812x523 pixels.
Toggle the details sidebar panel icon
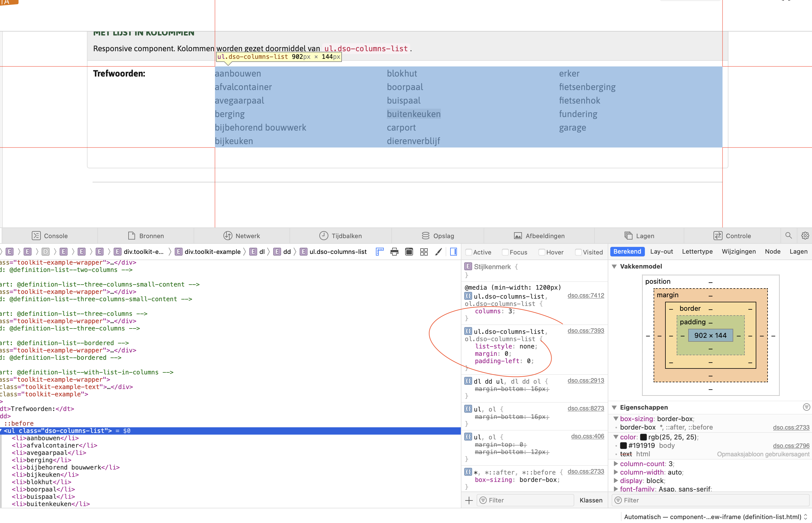pyautogui.click(x=453, y=252)
